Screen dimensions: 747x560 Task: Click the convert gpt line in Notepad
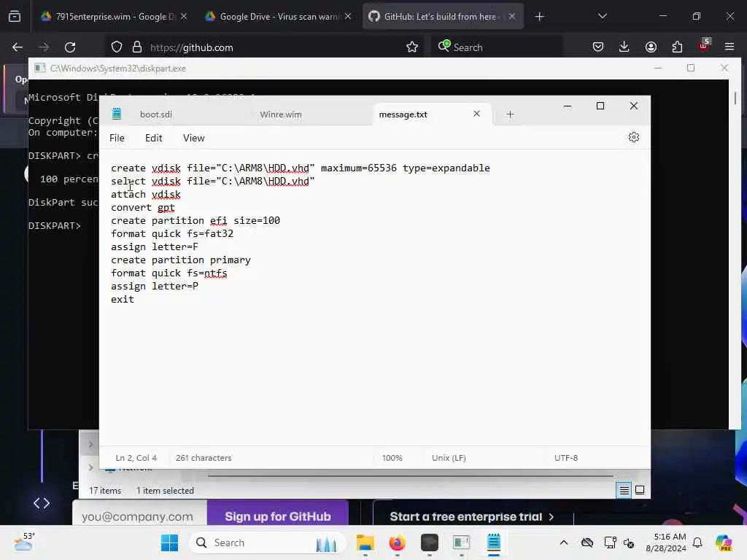point(143,208)
